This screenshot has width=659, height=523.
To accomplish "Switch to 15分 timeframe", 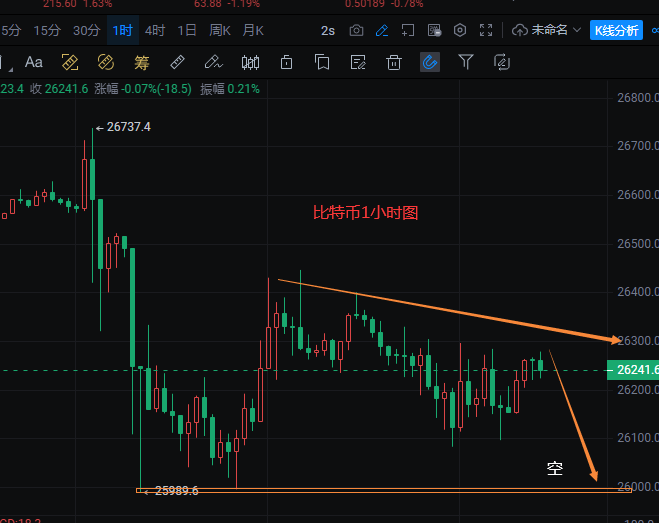I will point(47,30).
